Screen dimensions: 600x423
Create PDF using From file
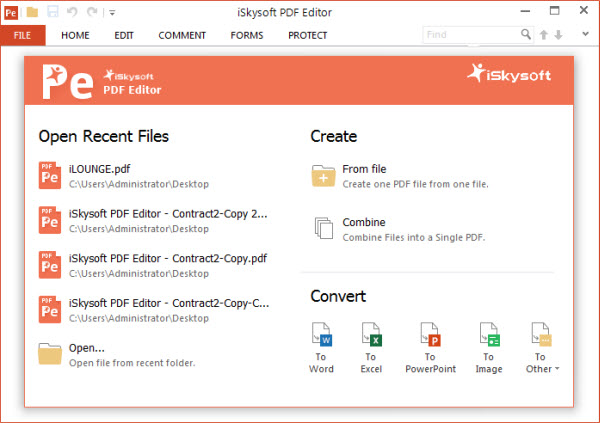(364, 169)
